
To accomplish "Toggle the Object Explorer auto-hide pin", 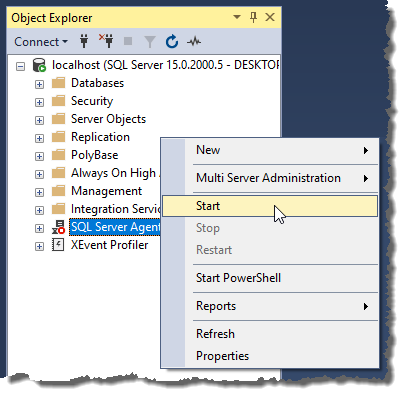I will pos(253,17).
